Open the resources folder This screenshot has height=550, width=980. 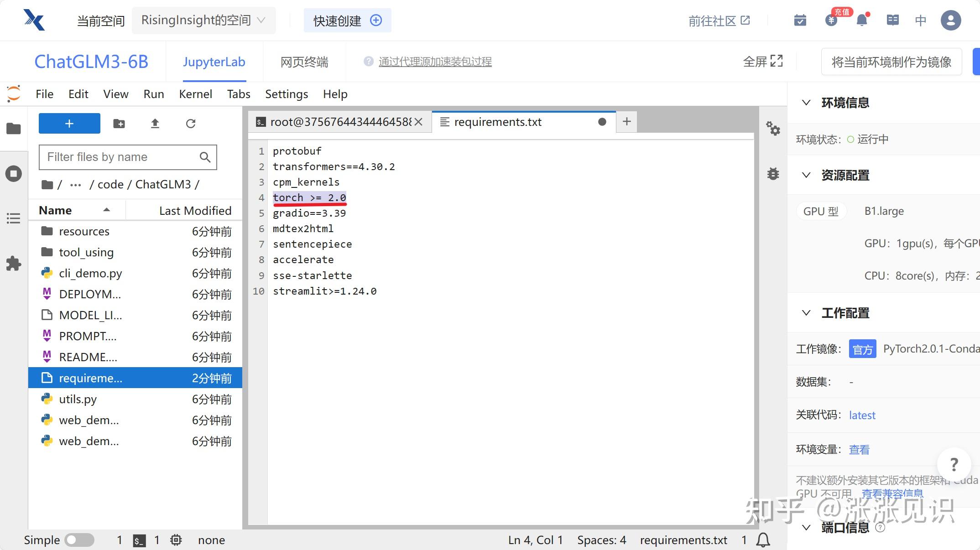coord(136,231)
